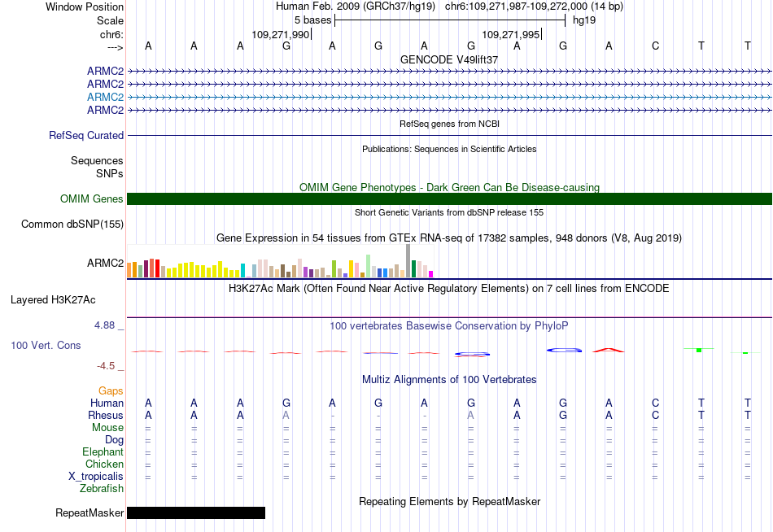This screenshot has width=773, height=532.
Task: Click the X_tropicalis species row label
Action: coord(96,477)
